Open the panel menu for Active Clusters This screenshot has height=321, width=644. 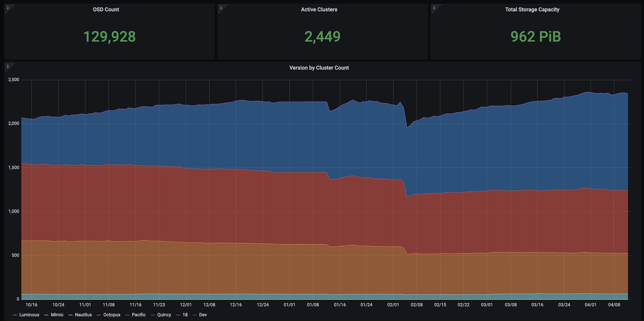click(320, 9)
